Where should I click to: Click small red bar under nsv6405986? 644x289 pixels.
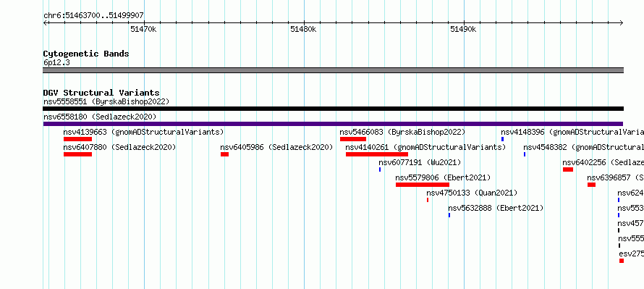coord(224,154)
